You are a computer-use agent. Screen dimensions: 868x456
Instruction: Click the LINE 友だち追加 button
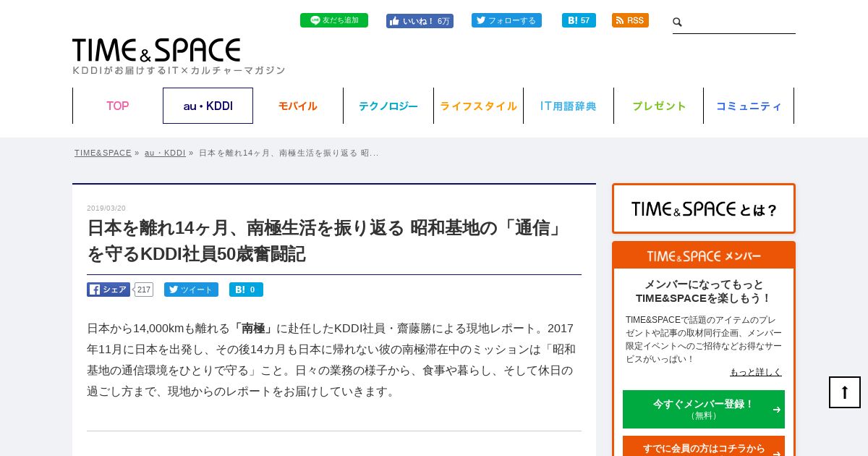pyautogui.click(x=334, y=20)
